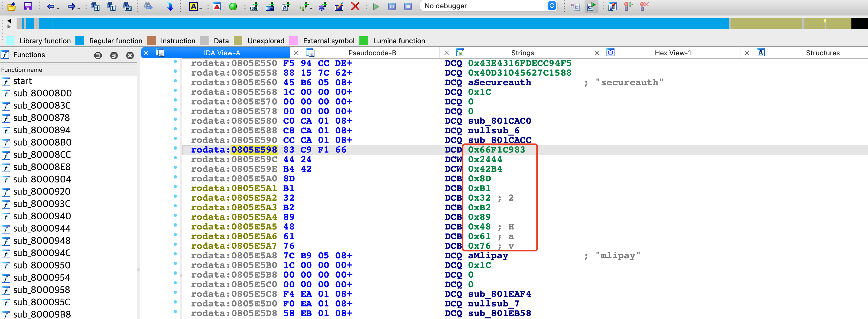Click the purple save floppy icon
868x319 pixels.
pos(28,6)
